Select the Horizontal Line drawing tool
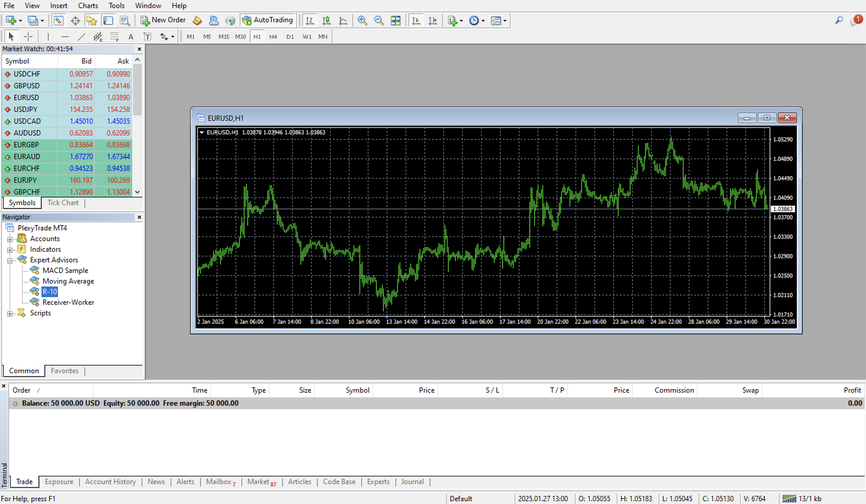The image size is (866, 504). point(65,36)
